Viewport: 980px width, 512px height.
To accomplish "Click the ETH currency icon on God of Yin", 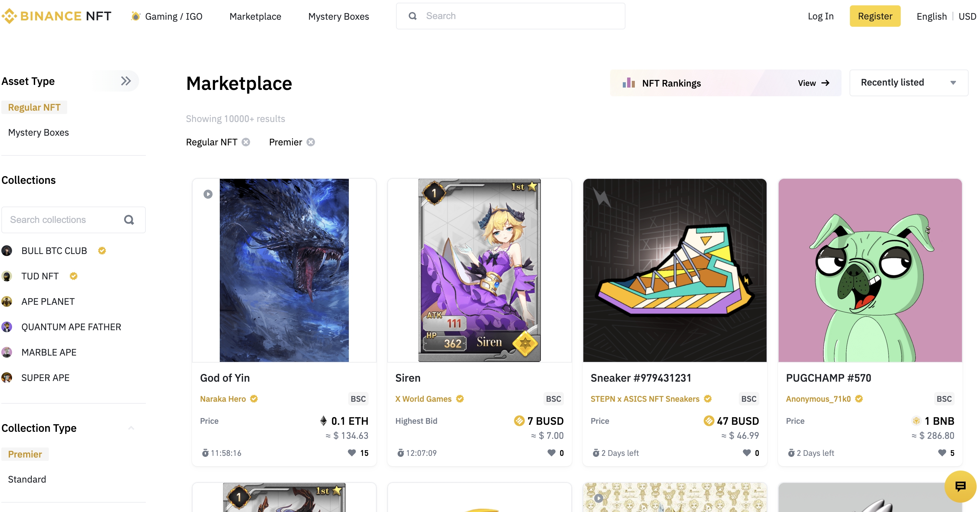I will [x=322, y=421].
